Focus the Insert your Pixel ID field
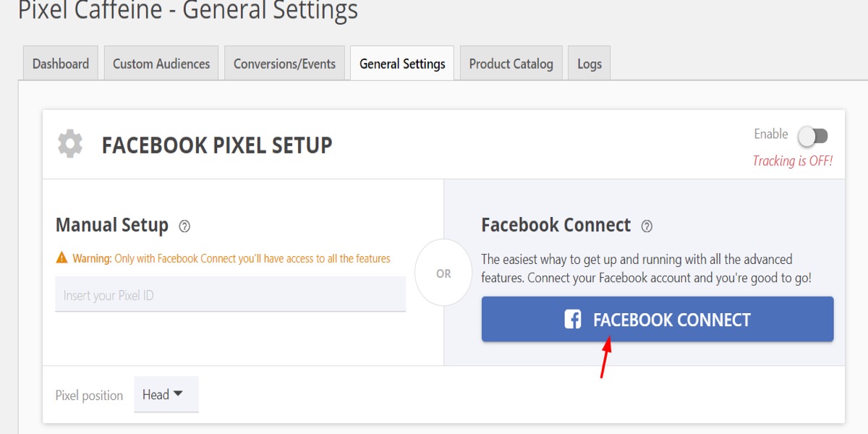868x434 pixels. (230, 295)
